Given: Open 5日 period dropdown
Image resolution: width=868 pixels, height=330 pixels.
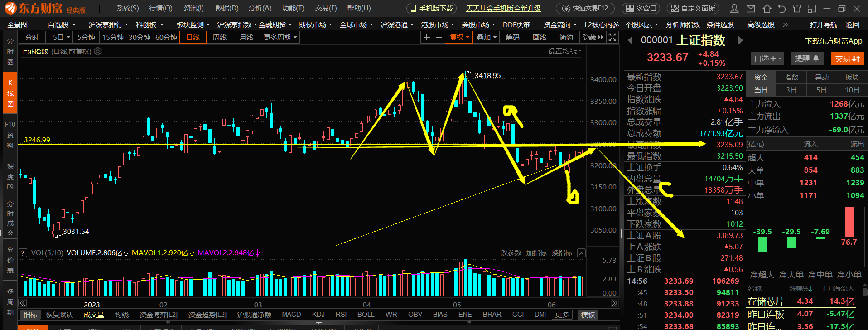Looking at the screenshot, I should 61,37.
